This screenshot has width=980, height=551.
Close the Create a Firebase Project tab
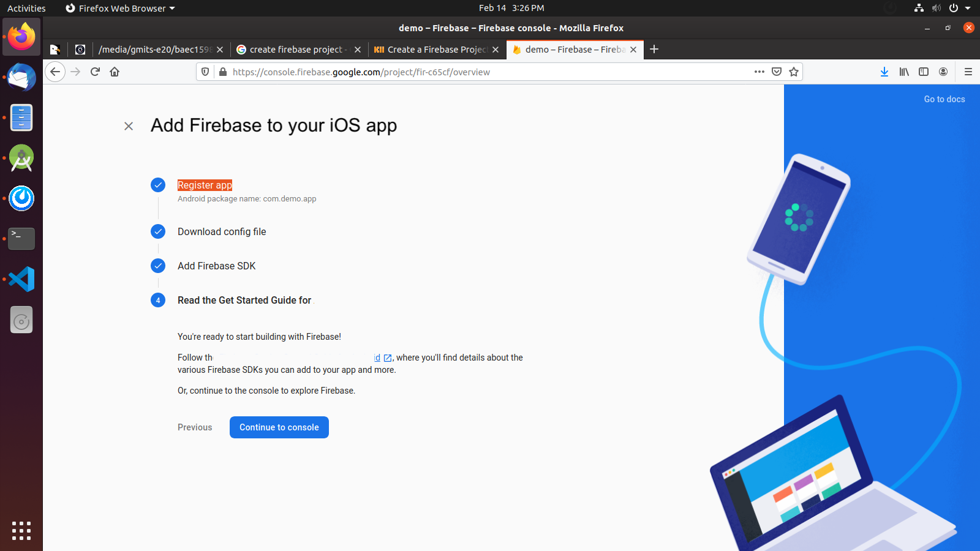pyautogui.click(x=496, y=50)
